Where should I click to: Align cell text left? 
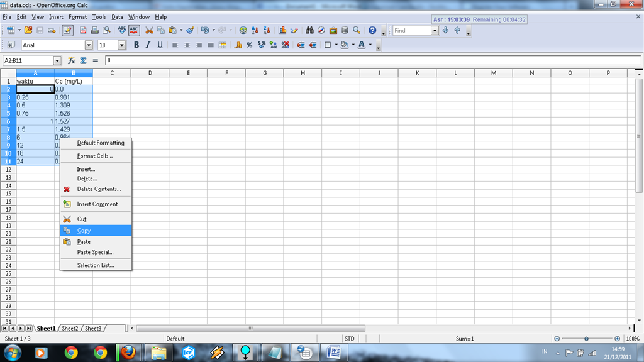coord(175,45)
